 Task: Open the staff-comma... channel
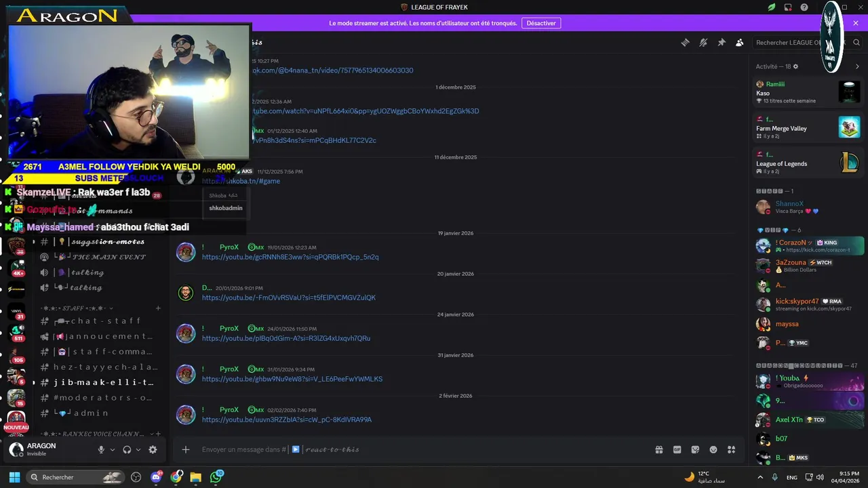click(x=100, y=352)
